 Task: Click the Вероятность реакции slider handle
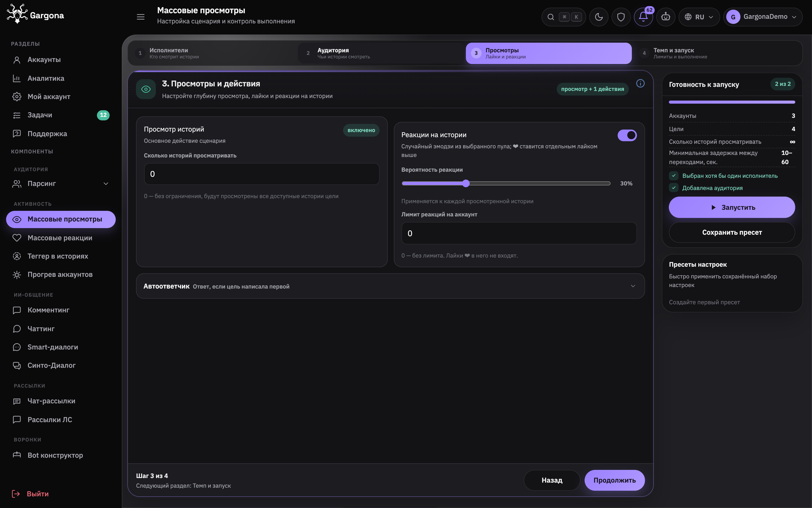coord(466,183)
